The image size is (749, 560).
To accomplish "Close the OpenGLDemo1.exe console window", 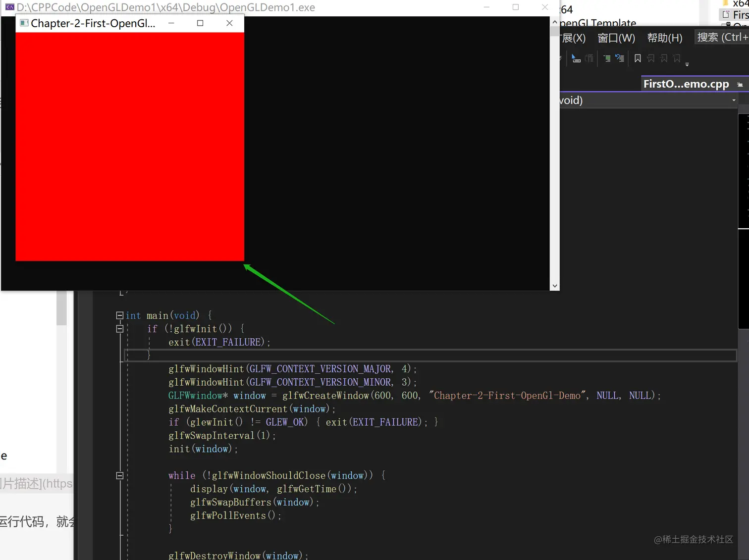I will tap(545, 7).
